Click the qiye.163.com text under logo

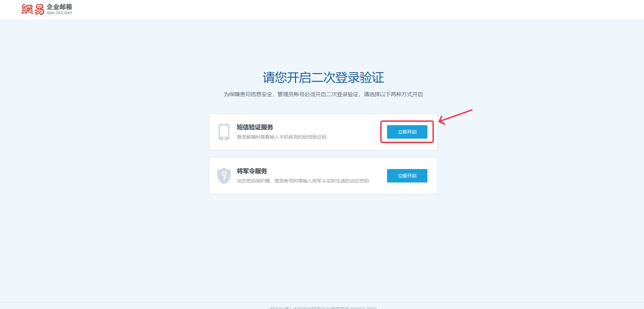pyautogui.click(x=59, y=13)
